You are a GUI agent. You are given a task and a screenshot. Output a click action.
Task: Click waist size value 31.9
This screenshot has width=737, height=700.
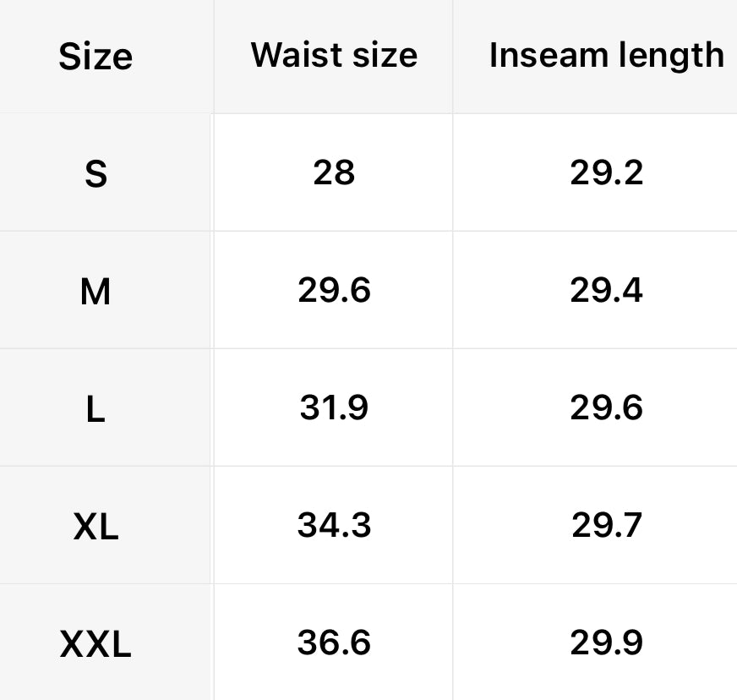[x=334, y=407]
